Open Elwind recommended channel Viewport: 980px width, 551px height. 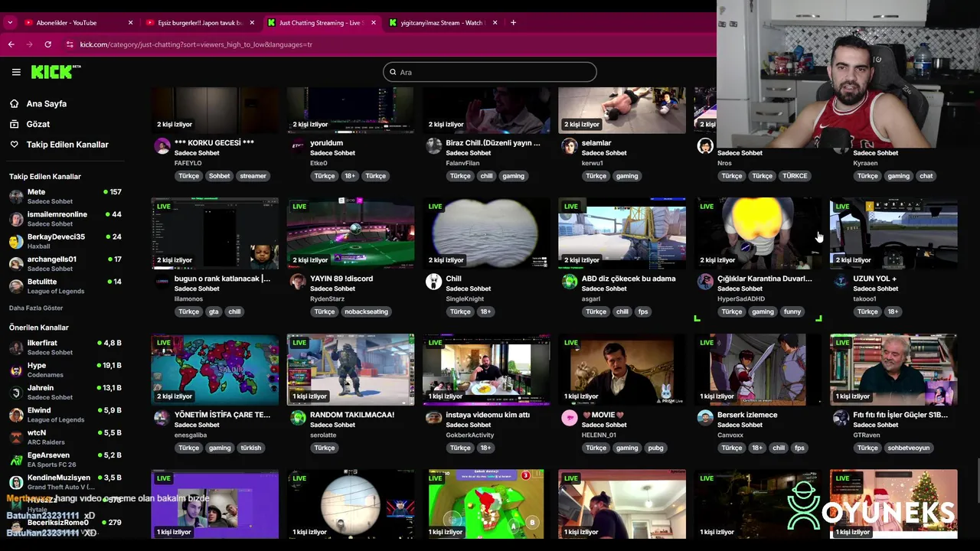(x=65, y=415)
